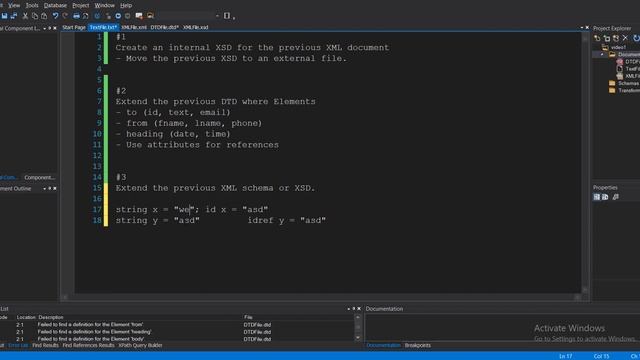The image size is (640, 360).
Task: Click the Print toolbar icon
Action: 76,16
